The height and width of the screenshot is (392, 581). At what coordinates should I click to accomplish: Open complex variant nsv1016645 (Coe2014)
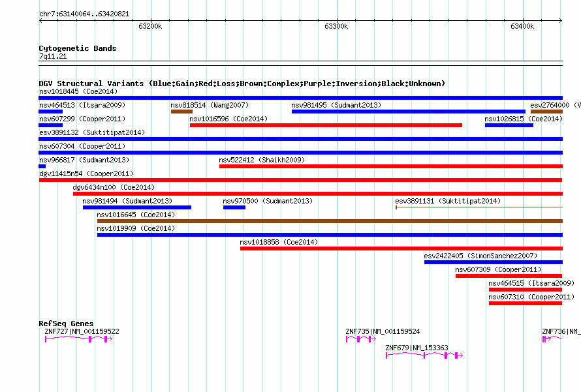330,221
